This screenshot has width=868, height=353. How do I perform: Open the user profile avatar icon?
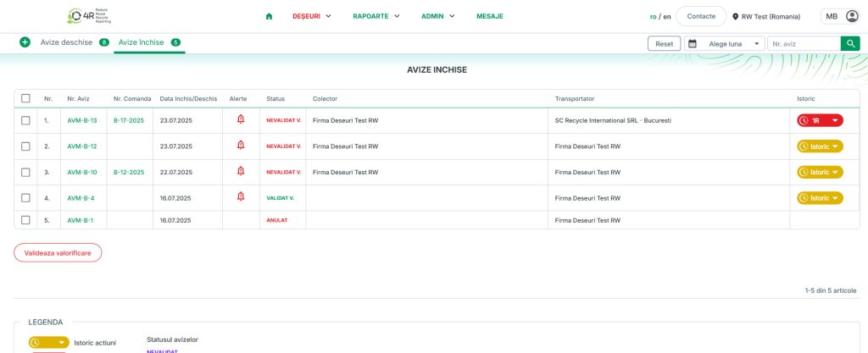852,16
